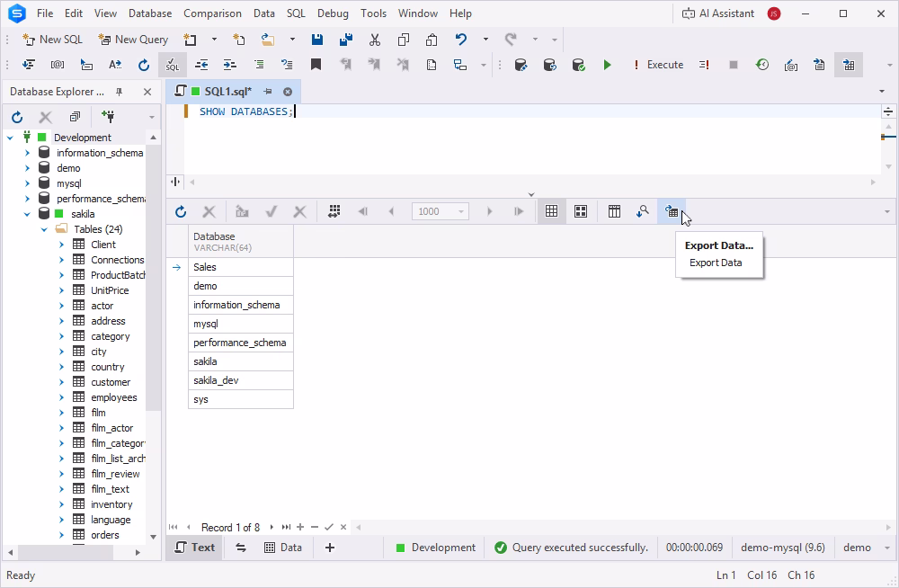
Task: Expand the actor table node
Action: [x=61, y=306]
